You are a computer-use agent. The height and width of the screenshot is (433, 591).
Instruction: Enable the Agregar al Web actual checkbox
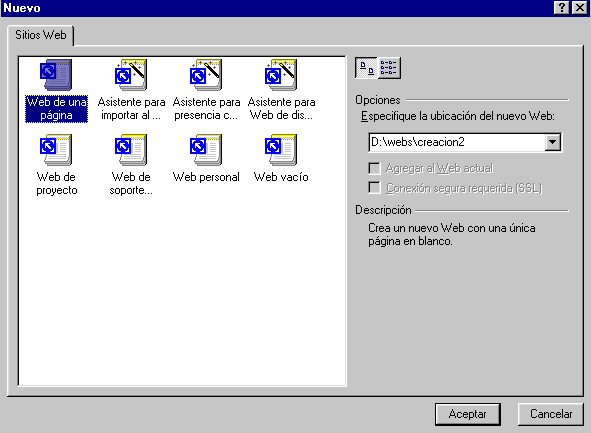374,168
